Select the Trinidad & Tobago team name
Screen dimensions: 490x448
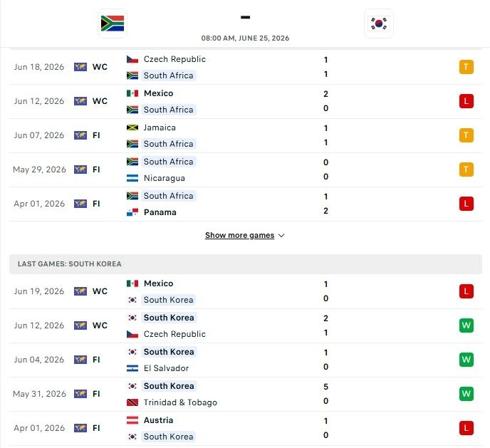(180, 402)
